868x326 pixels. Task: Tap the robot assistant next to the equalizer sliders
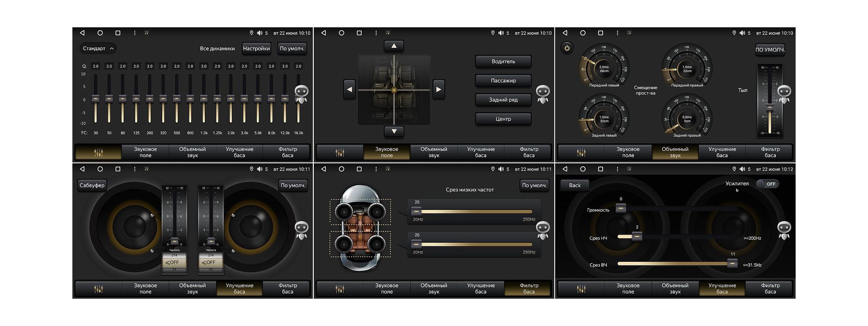click(x=301, y=94)
